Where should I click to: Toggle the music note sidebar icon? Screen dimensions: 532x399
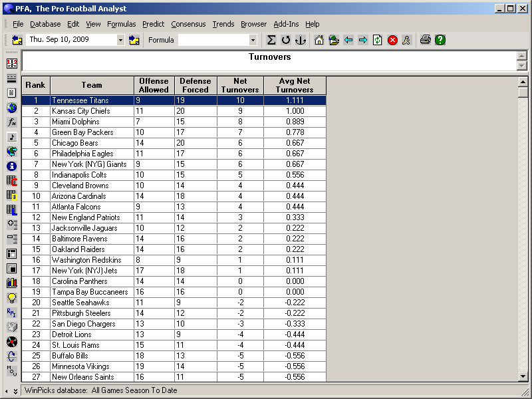click(x=11, y=137)
